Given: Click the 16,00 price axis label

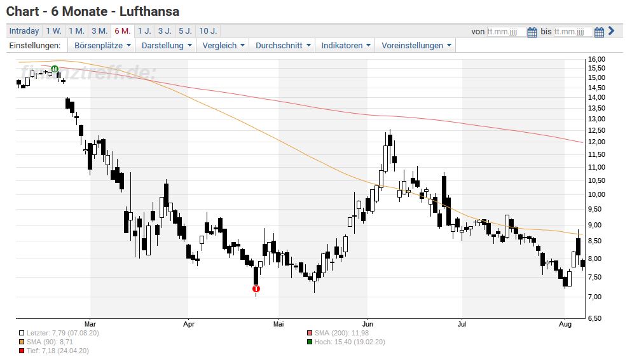Looking at the screenshot, I should [x=596, y=59].
